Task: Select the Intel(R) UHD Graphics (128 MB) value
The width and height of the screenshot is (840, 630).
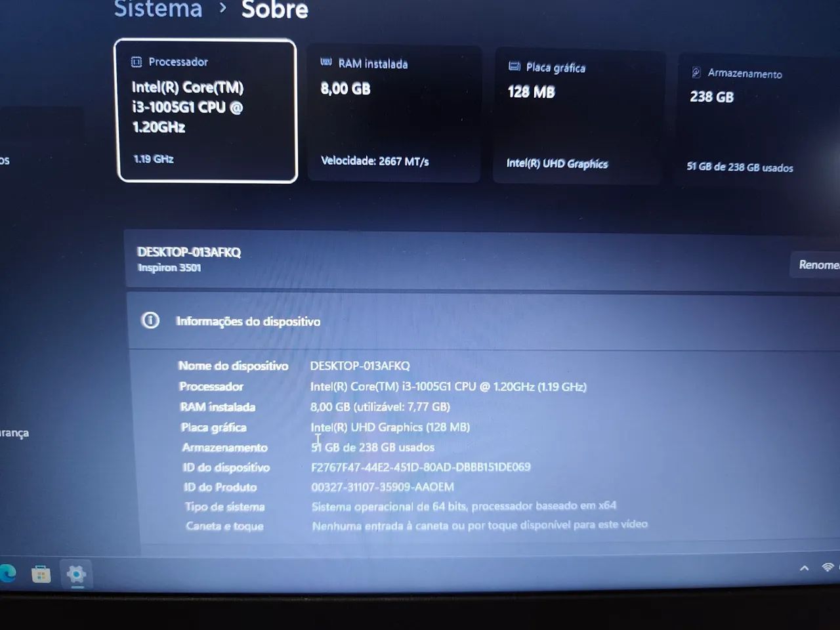Action: [390, 427]
